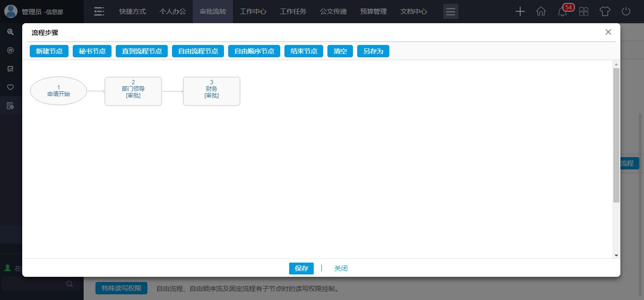
Task: Open the 审批流转 menu tab
Action: click(213, 11)
